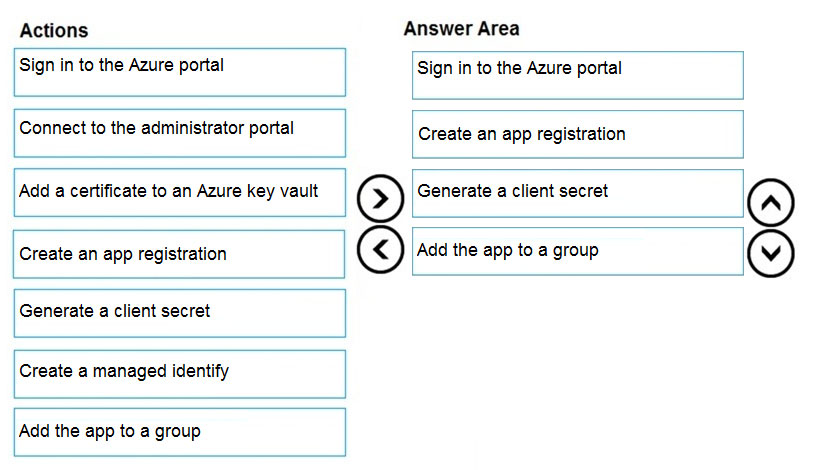The height and width of the screenshot is (470, 813).
Task: Select 'Generate a client secret' in Answer Area
Action: (578, 193)
